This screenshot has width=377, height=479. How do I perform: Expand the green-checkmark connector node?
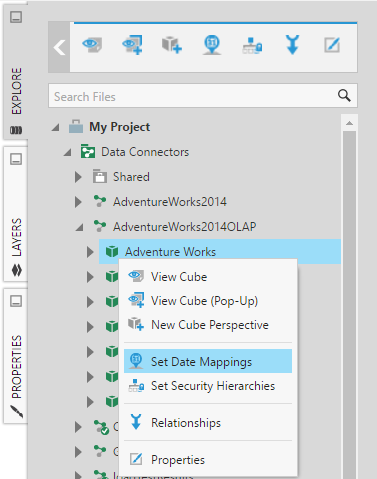[78, 427]
